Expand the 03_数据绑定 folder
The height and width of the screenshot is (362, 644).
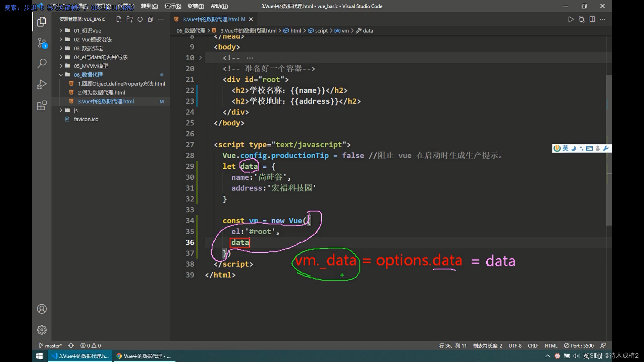pos(111,48)
